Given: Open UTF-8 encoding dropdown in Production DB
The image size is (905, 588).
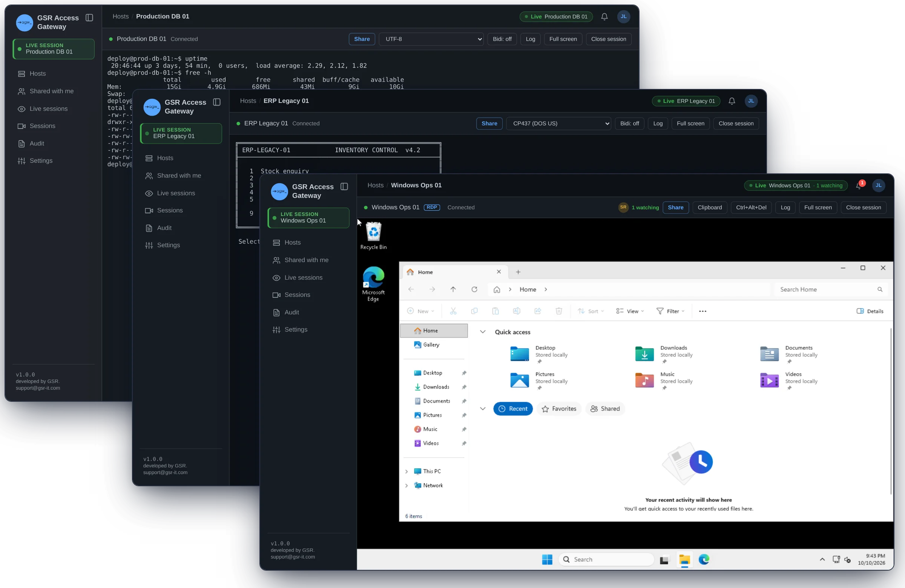Looking at the screenshot, I should pyautogui.click(x=431, y=39).
